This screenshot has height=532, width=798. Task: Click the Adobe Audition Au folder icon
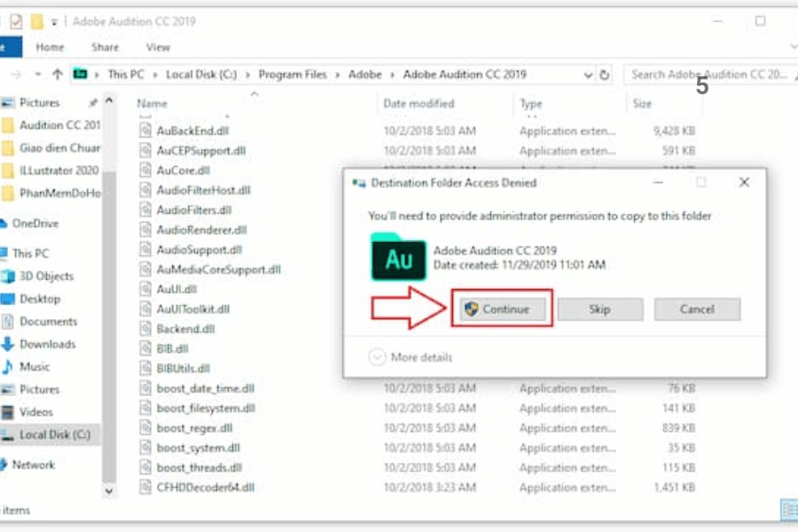[x=399, y=257]
